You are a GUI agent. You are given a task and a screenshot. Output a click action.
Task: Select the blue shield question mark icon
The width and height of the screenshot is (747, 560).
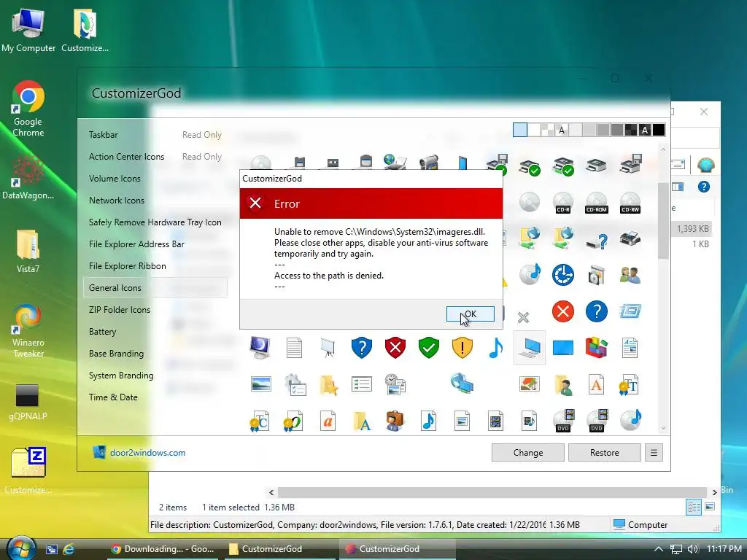[362, 348]
